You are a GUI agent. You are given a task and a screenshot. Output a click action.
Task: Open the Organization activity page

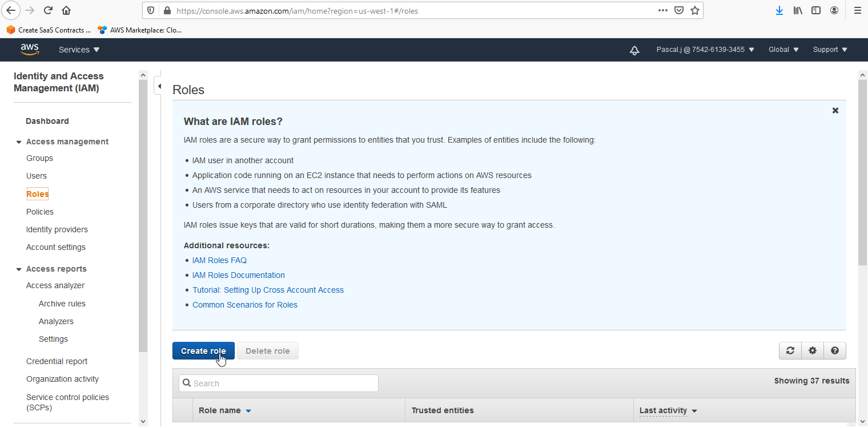[x=62, y=379]
